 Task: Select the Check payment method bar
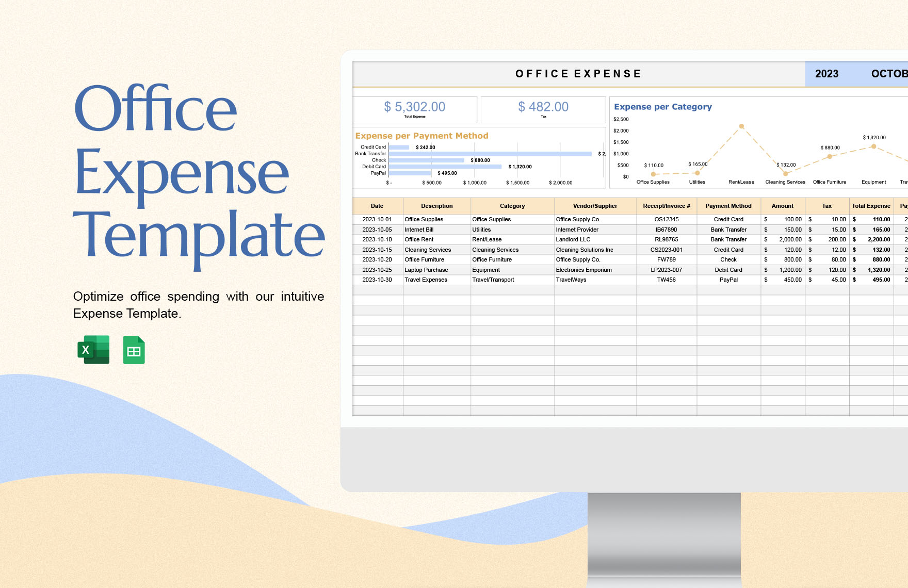pos(428,160)
